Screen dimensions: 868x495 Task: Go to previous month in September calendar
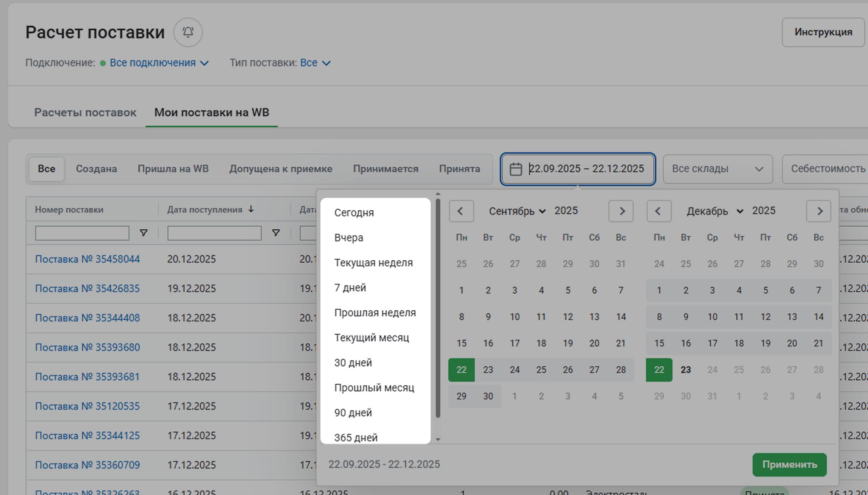coord(461,211)
